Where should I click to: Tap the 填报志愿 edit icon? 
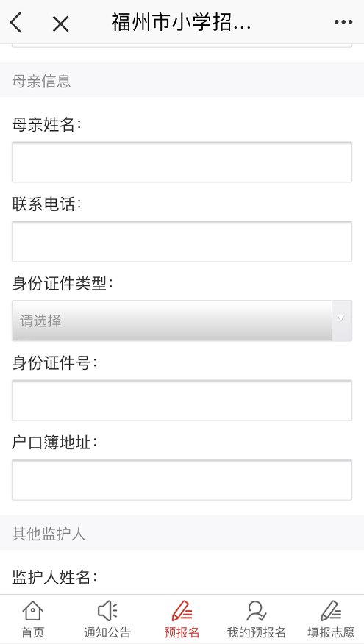coord(331,611)
